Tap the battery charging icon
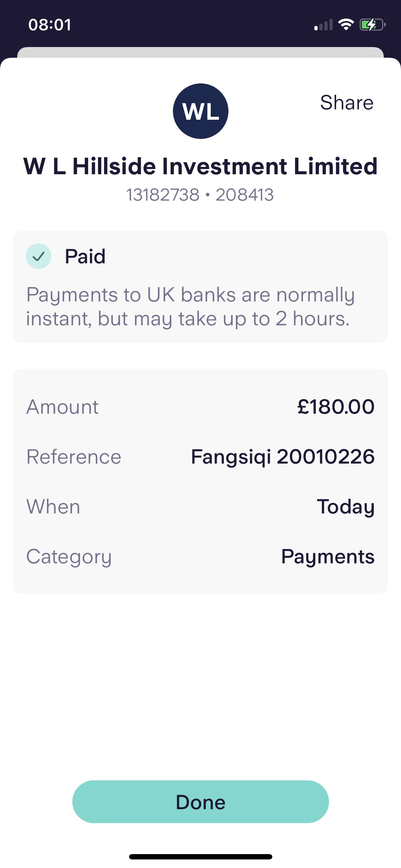Image resolution: width=401 pixels, height=868 pixels. [x=372, y=25]
